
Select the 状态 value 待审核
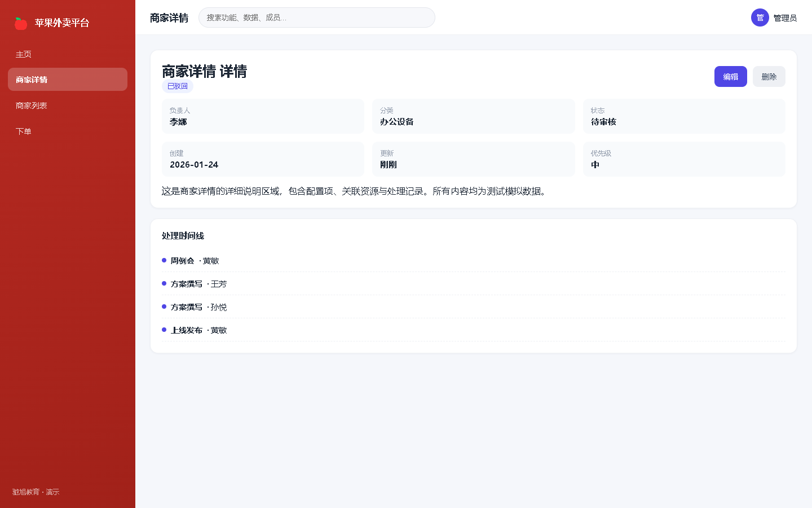(603, 122)
